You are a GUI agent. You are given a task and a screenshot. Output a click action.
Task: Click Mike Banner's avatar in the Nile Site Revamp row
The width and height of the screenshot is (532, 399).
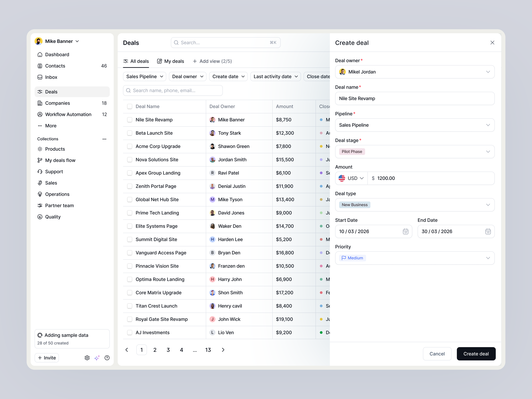(x=212, y=120)
